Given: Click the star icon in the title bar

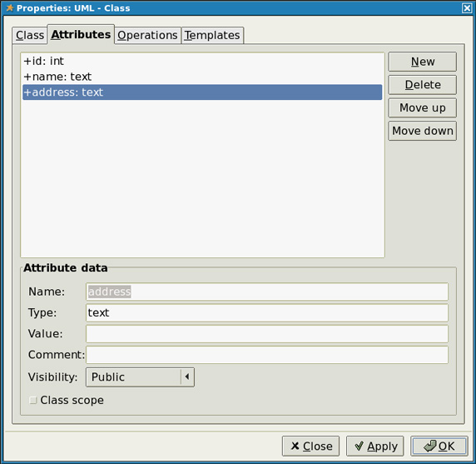Looking at the screenshot, I should tap(9, 7).
